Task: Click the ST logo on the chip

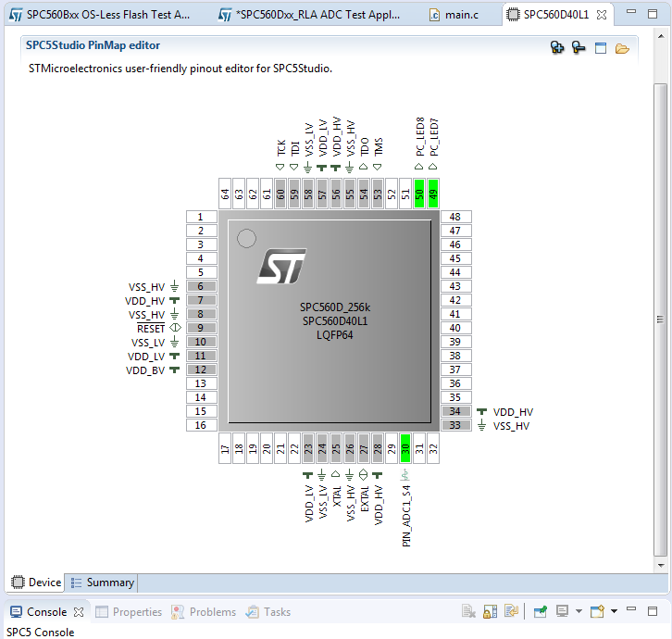Action: pos(281,266)
